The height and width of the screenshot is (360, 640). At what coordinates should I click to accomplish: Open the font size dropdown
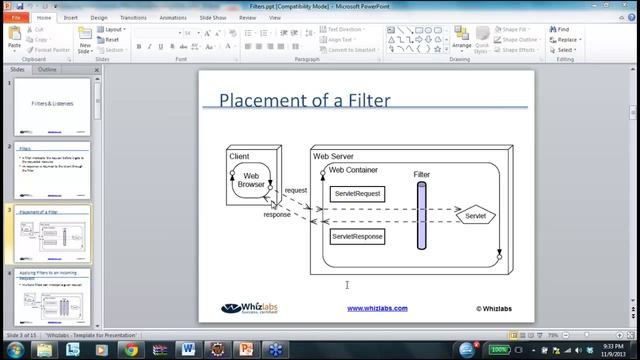(x=198, y=33)
